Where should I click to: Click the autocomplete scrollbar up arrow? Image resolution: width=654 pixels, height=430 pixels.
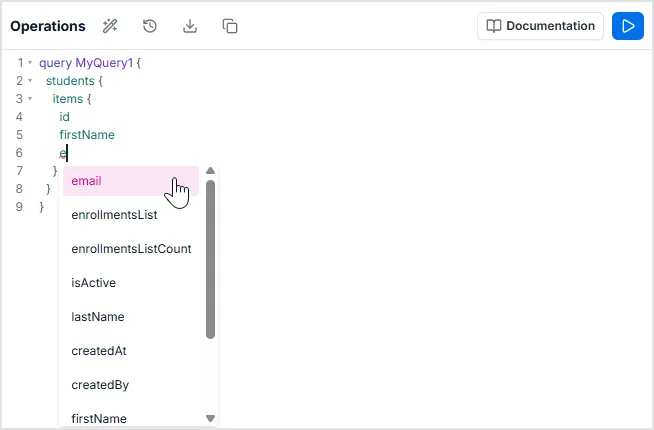click(210, 172)
